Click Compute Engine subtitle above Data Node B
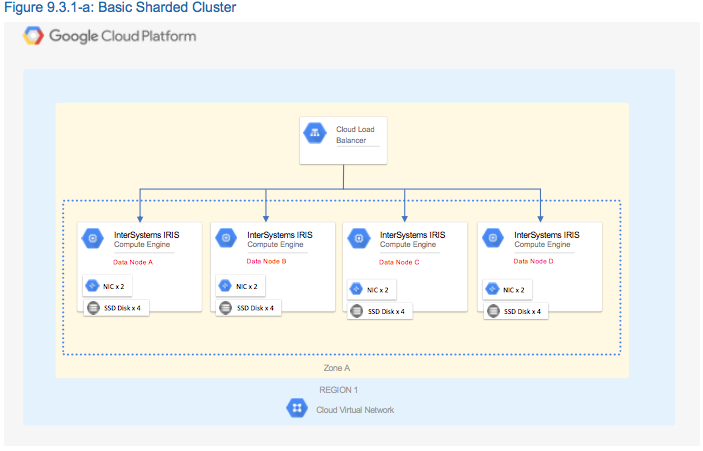This screenshot has width=703, height=451. [x=275, y=244]
